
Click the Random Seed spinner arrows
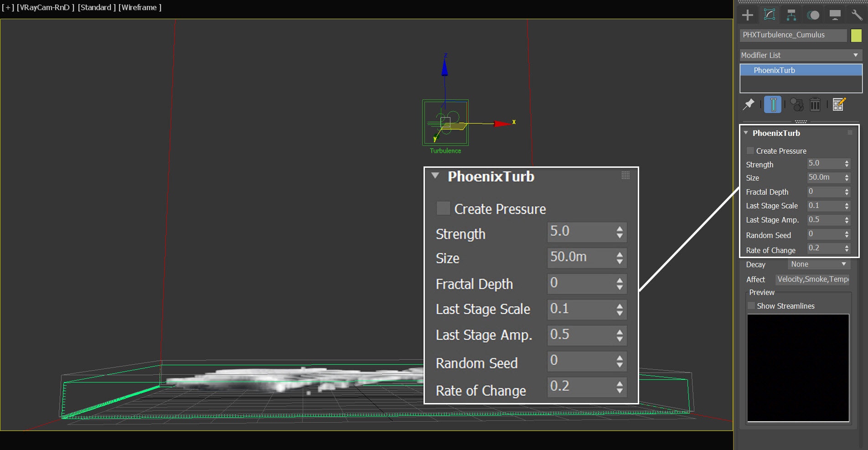[x=847, y=234]
